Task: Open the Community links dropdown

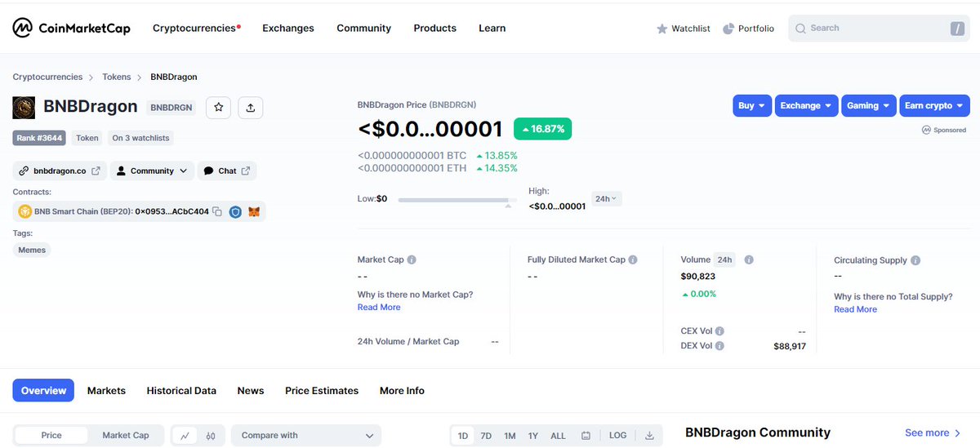Action: point(151,171)
